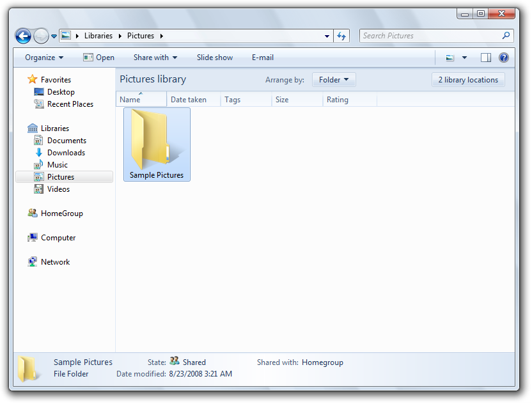532x404 pixels.
Task: Open Help with the question mark icon
Action: [x=504, y=58]
